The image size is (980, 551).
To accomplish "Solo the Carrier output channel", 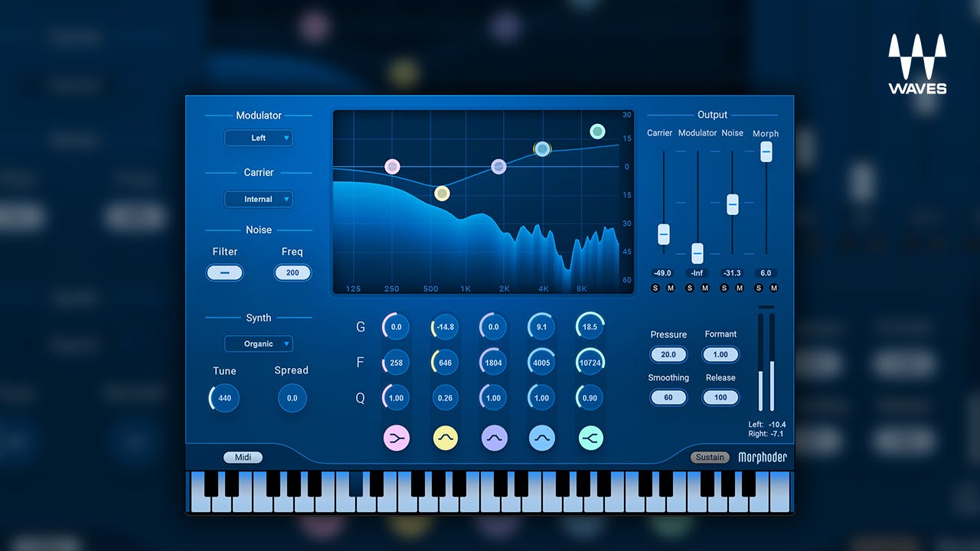I will (x=655, y=288).
